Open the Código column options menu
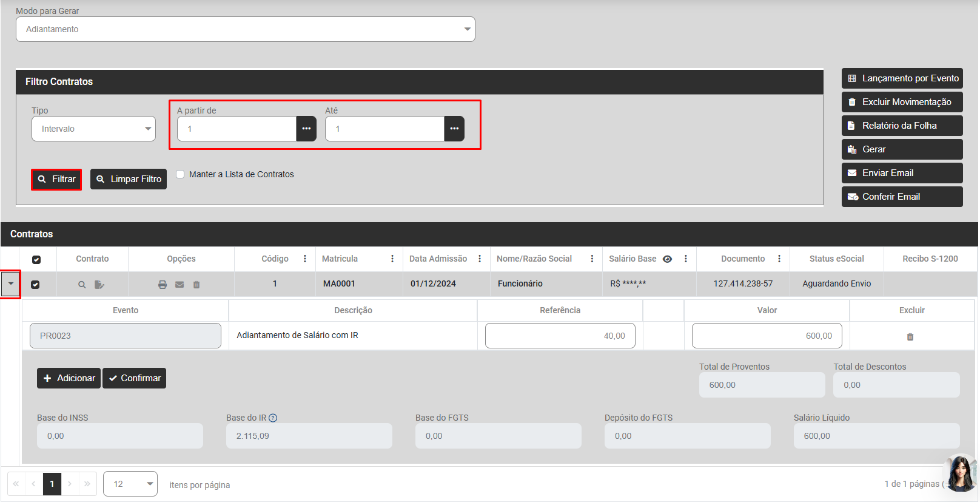Viewport: 980px width, 502px height. [305, 259]
